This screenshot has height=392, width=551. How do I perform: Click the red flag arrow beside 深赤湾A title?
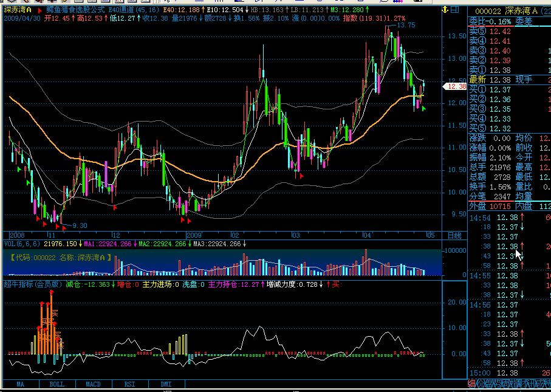pos(39,10)
